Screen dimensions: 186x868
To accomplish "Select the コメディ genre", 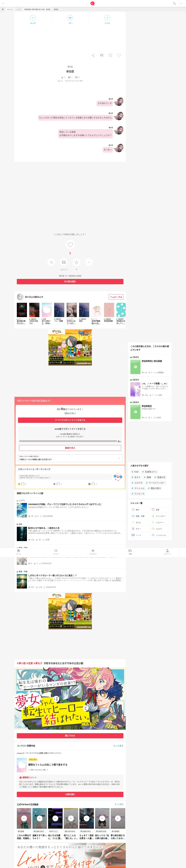I will 160,529.
